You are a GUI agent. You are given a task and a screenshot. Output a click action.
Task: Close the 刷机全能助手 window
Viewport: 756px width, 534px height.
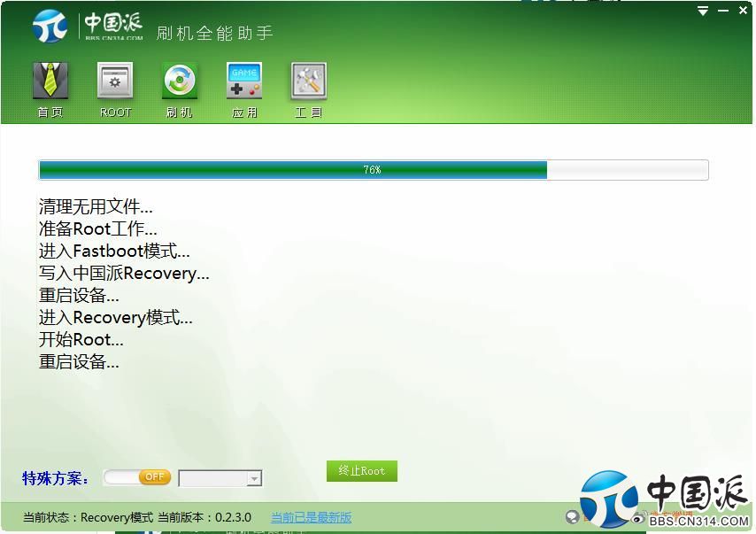[743, 10]
